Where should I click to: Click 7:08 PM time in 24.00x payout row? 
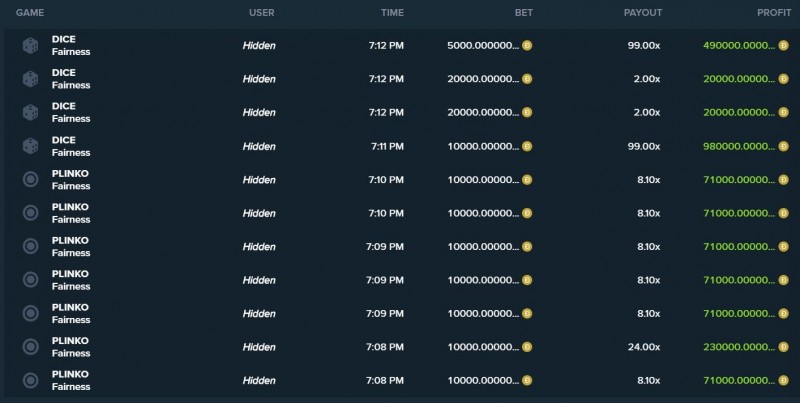(385, 347)
